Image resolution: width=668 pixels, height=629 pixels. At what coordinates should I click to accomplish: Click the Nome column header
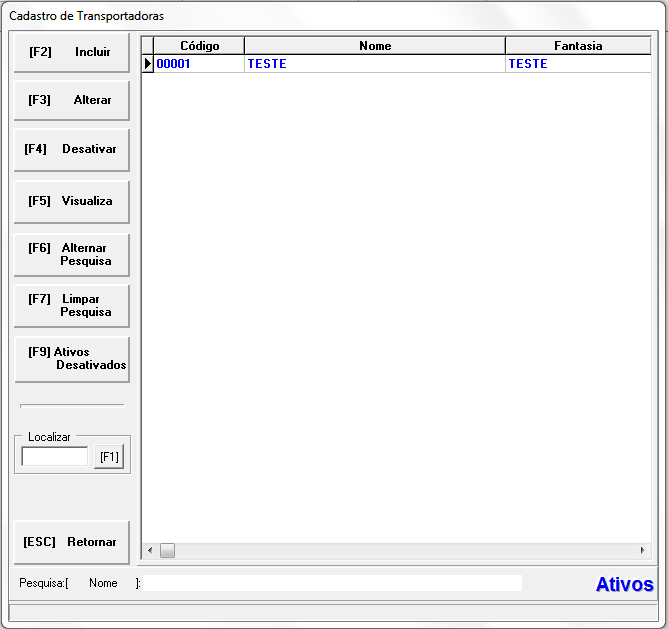[375, 46]
